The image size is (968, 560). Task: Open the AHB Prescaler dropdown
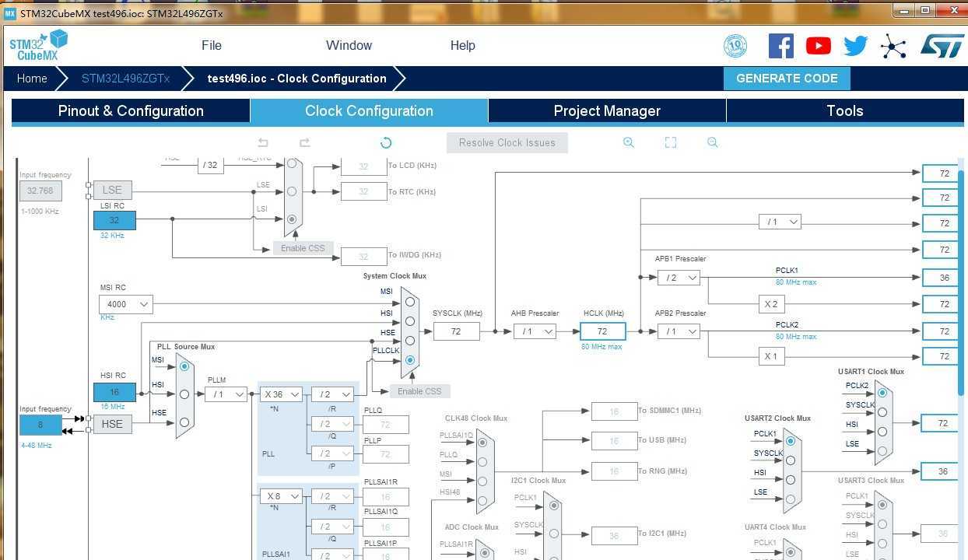pos(535,331)
